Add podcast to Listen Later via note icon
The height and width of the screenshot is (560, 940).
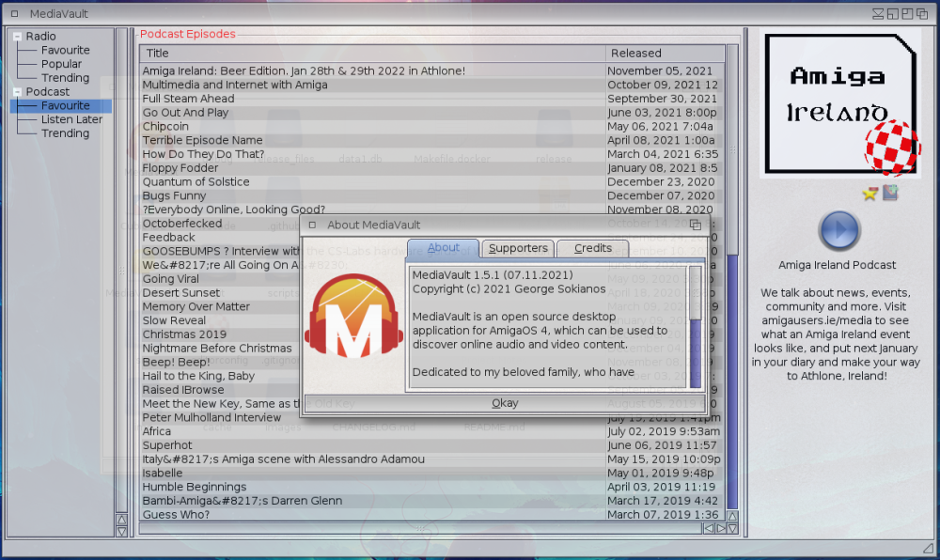pyautogui.click(x=890, y=193)
